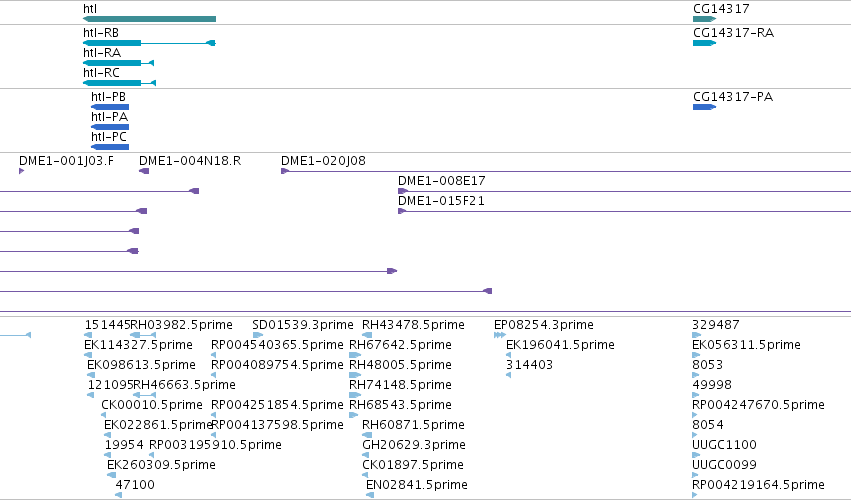Click the RP004247670.5prime EST label
This screenshot has height=500, width=851.
(x=758, y=405)
